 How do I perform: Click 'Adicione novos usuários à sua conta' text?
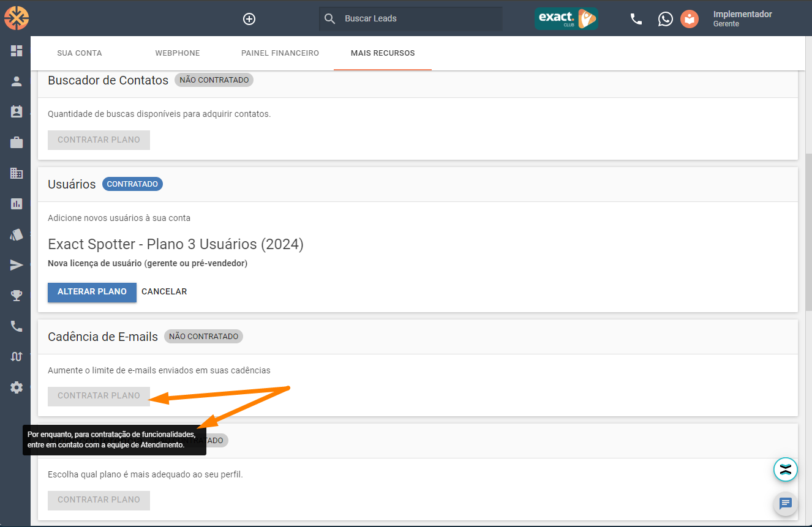point(119,218)
